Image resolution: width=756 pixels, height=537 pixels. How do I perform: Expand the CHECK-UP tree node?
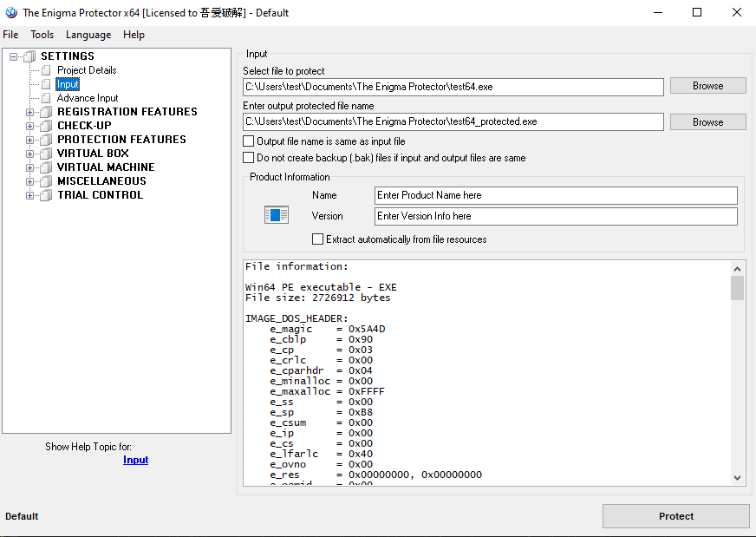(30, 126)
